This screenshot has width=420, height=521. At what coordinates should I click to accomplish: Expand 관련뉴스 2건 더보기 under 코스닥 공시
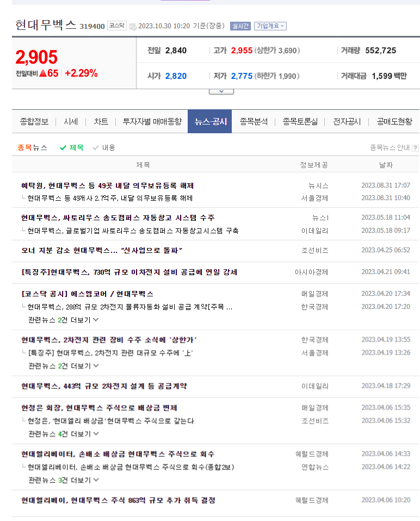[63, 320]
